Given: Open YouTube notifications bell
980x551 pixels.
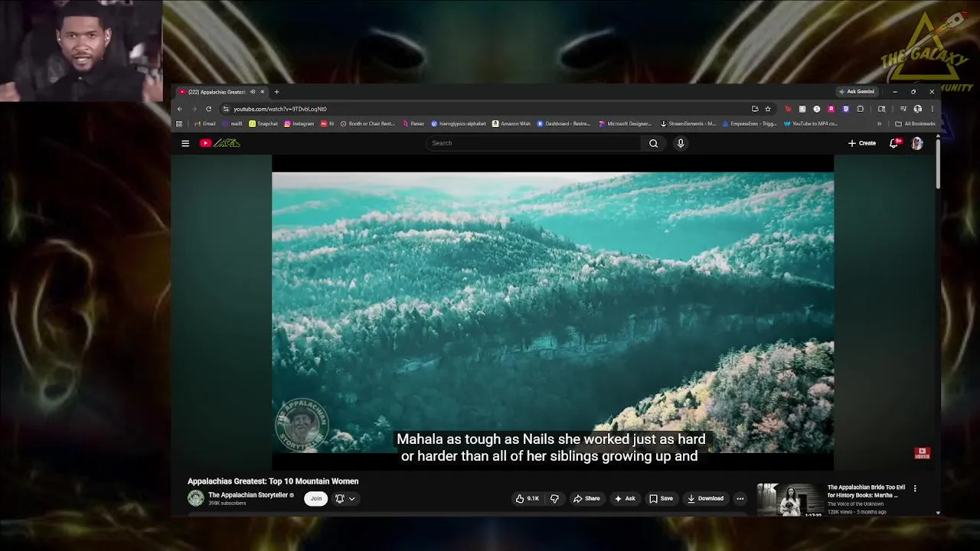Looking at the screenshot, I should coord(893,143).
